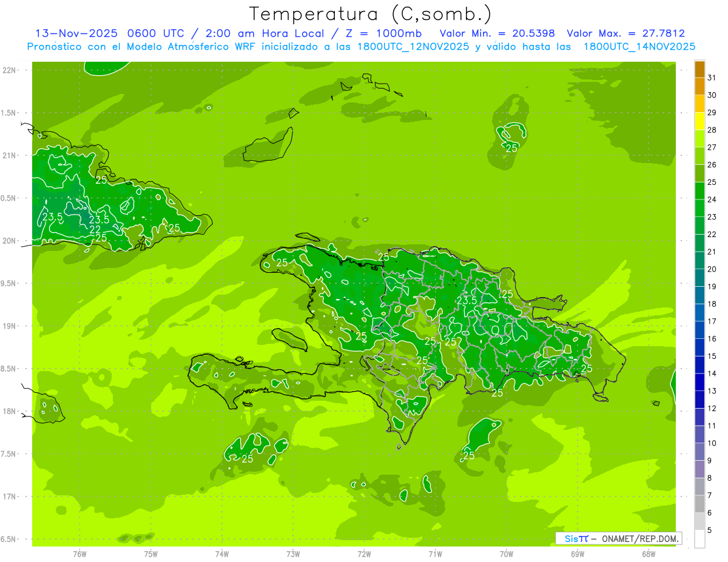
Task: Pick the legend swatch between 24 and 25
Action: pos(699,191)
